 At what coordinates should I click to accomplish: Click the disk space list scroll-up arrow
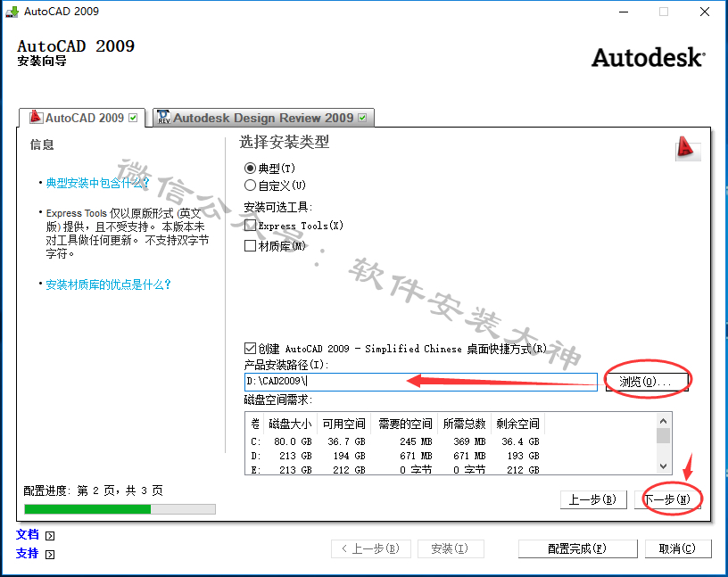(x=664, y=421)
